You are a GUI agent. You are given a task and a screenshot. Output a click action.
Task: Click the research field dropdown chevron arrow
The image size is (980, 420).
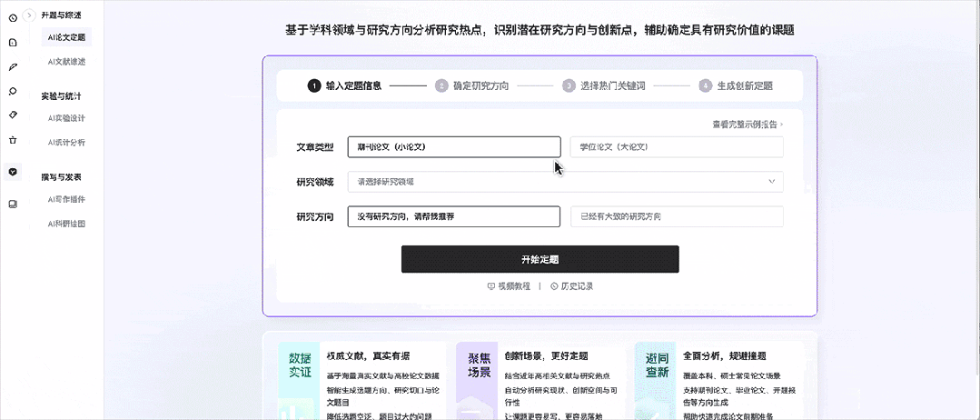[772, 182]
